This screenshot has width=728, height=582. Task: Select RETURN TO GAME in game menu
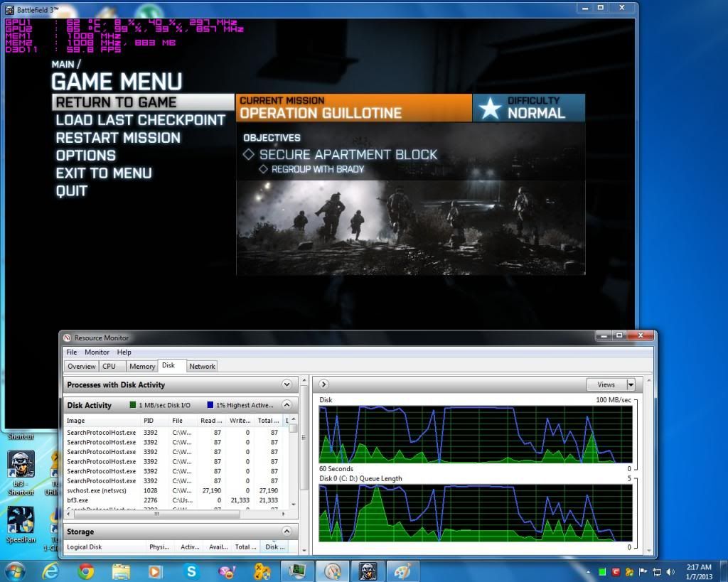142,102
